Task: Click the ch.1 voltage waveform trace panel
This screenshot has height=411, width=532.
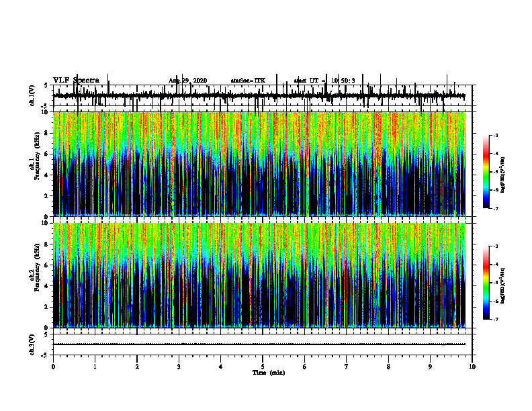Action: coord(263,95)
